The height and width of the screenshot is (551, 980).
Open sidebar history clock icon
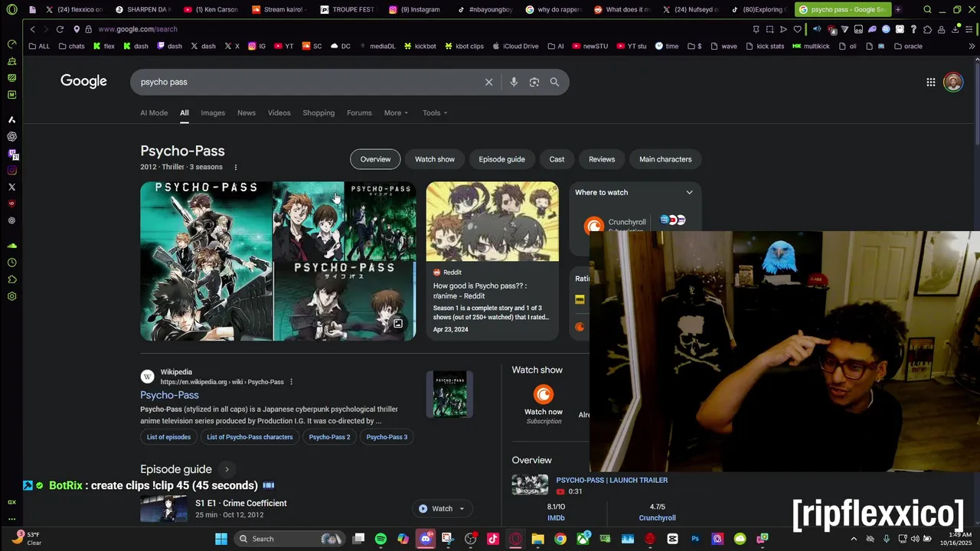click(11, 262)
